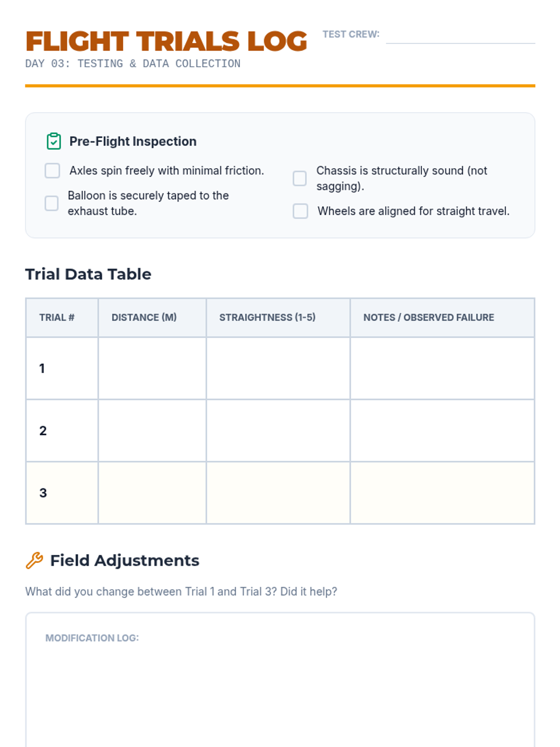
Task: Select Trial 3 straightness cell
Action: pyautogui.click(x=278, y=493)
